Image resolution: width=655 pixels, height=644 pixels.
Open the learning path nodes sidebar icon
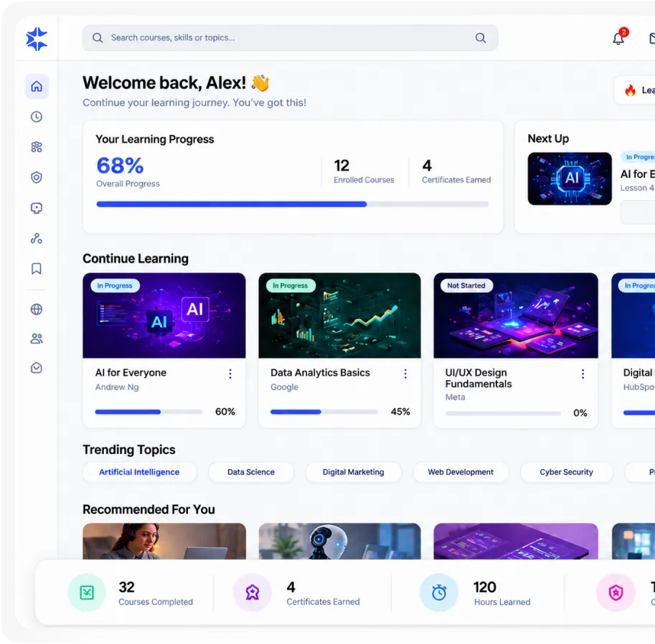(37, 239)
